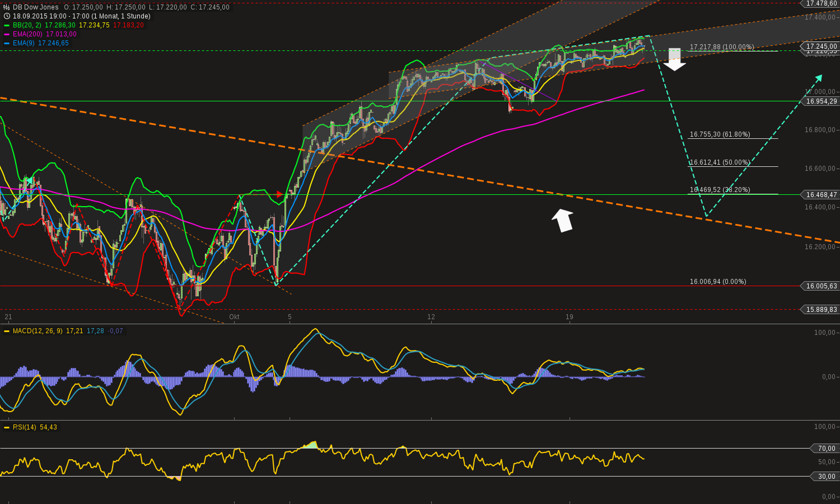Click the 19 date label on time axis
840x504 pixels.
569,317
